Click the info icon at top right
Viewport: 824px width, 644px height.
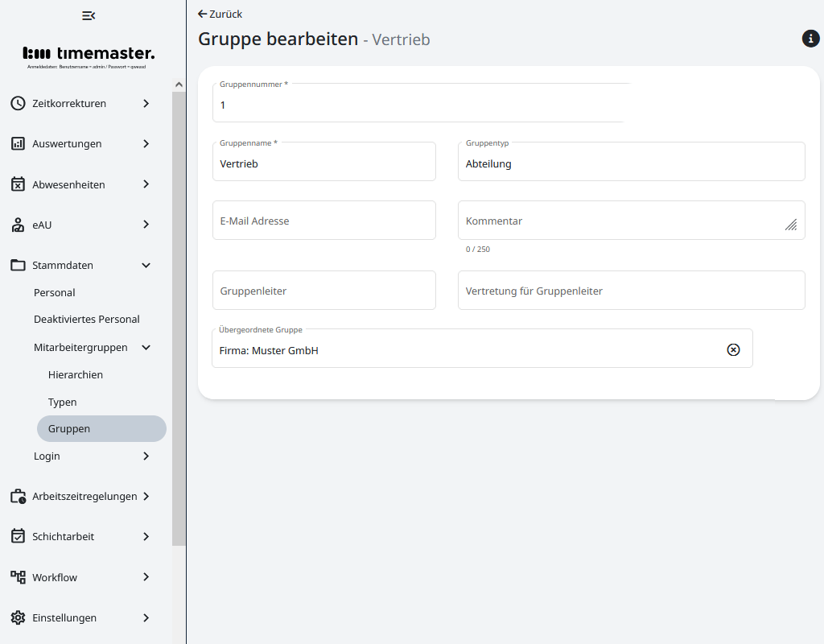pos(810,39)
